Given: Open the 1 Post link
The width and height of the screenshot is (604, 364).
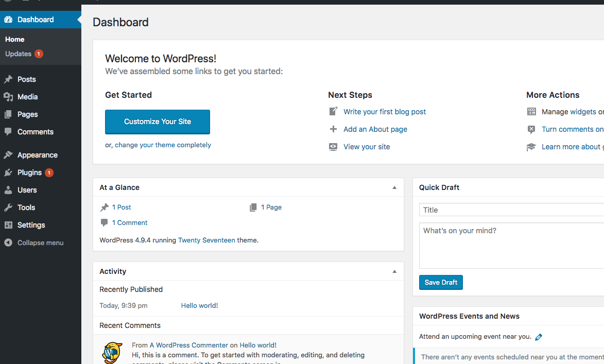Looking at the screenshot, I should pyautogui.click(x=122, y=207).
